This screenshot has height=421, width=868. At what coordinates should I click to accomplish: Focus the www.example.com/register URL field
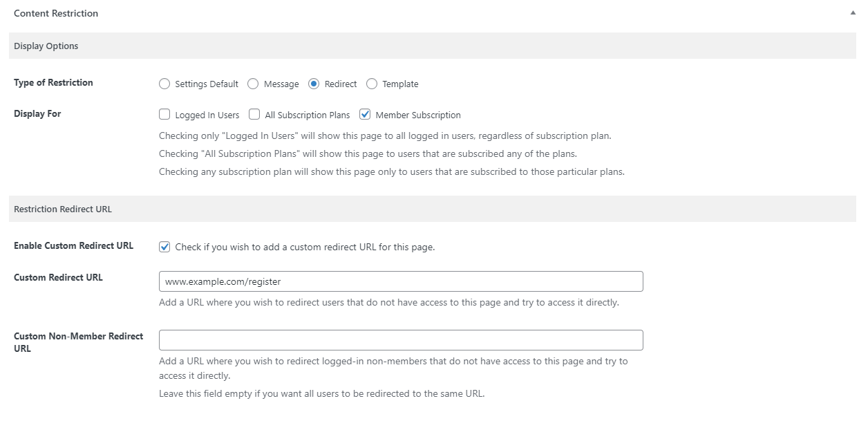(401, 281)
